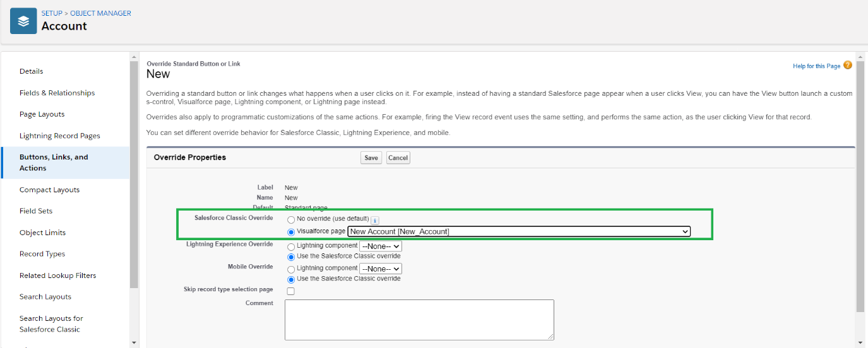The image size is (868, 348).
Task: Select No override (use default) radio button
Action: [x=291, y=220]
